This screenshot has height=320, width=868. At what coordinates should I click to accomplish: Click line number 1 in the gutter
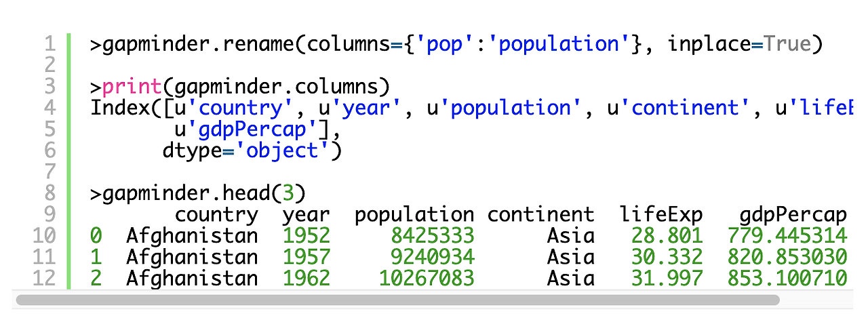(49, 45)
